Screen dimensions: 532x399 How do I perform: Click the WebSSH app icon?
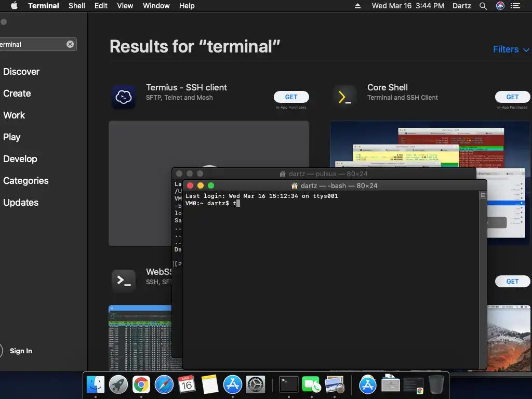coord(124,280)
